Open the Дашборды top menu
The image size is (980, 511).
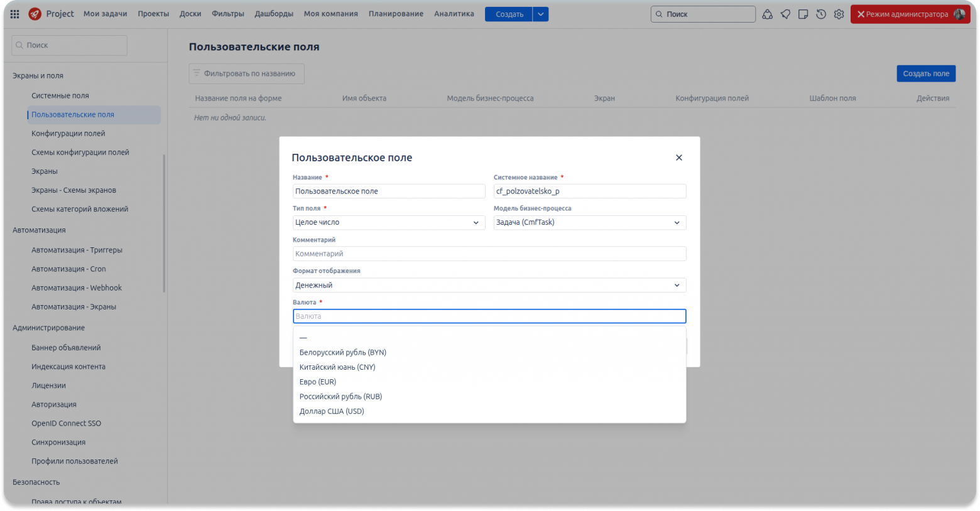point(274,14)
